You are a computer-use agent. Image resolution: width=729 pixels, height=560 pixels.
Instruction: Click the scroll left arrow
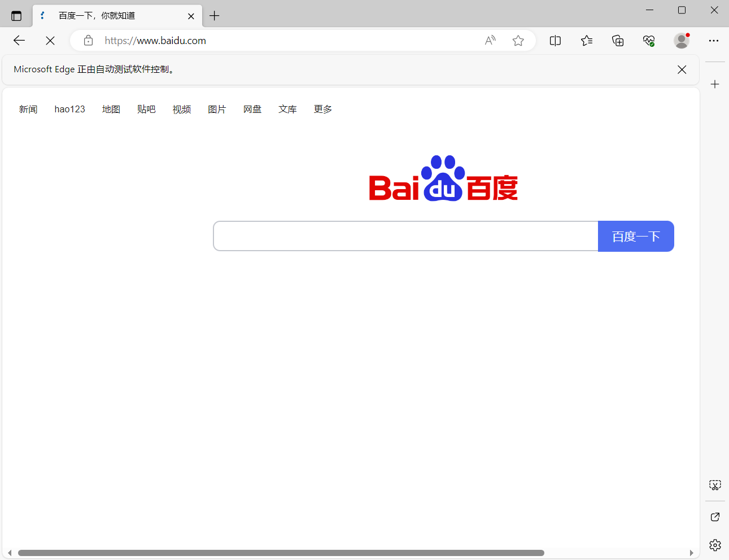coord(10,553)
